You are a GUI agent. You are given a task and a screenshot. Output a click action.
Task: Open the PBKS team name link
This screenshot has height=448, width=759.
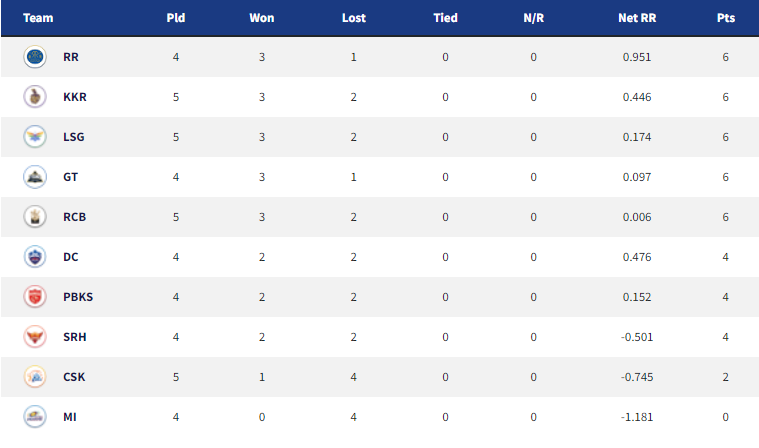(78, 297)
